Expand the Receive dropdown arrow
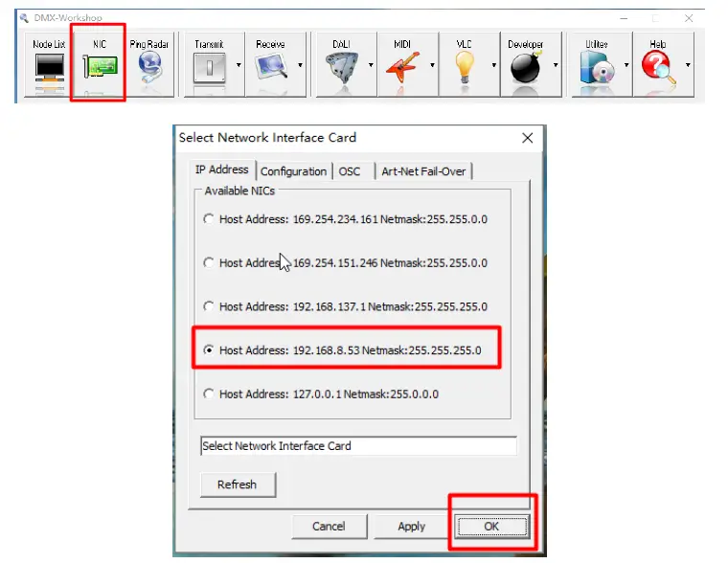Image resolution: width=728 pixels, height=563 pixels. (301, 65)
